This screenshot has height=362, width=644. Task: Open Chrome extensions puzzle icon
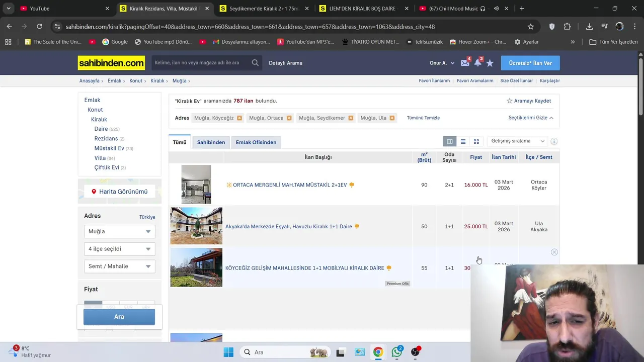[x=568, y=27]
